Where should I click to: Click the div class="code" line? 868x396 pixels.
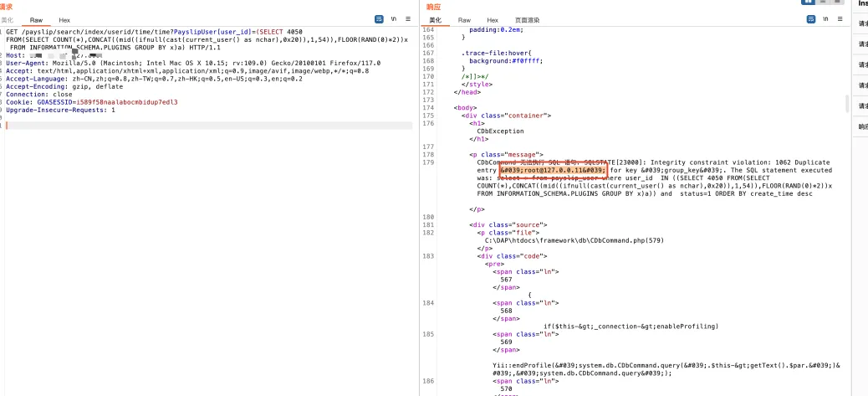512,256
